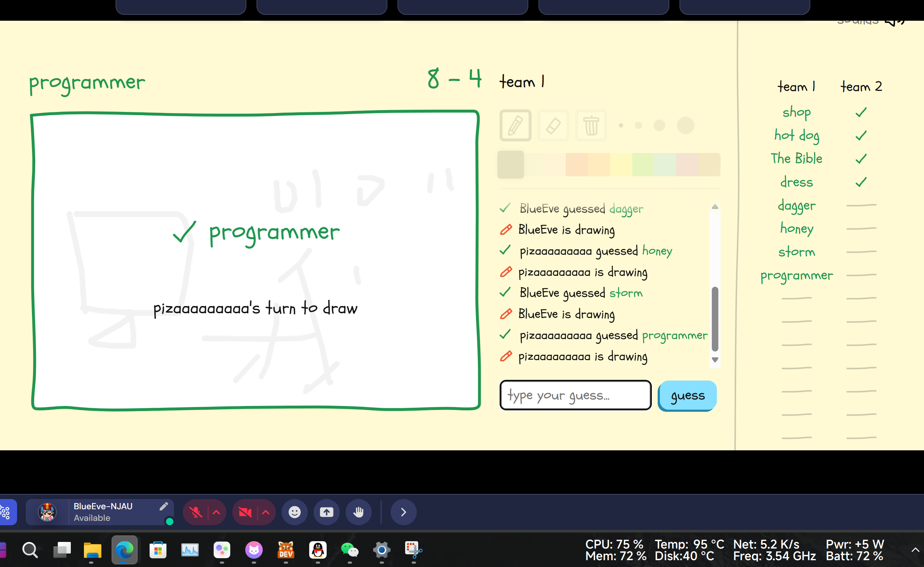Select the pencil drawing tool
The width and height of the screenshot is (924, 567).
coord(515,125)
